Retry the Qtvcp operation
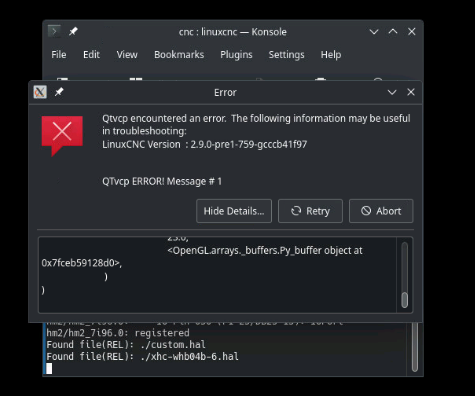The height and width of the screenshot is (396, 475). (310, 211)
